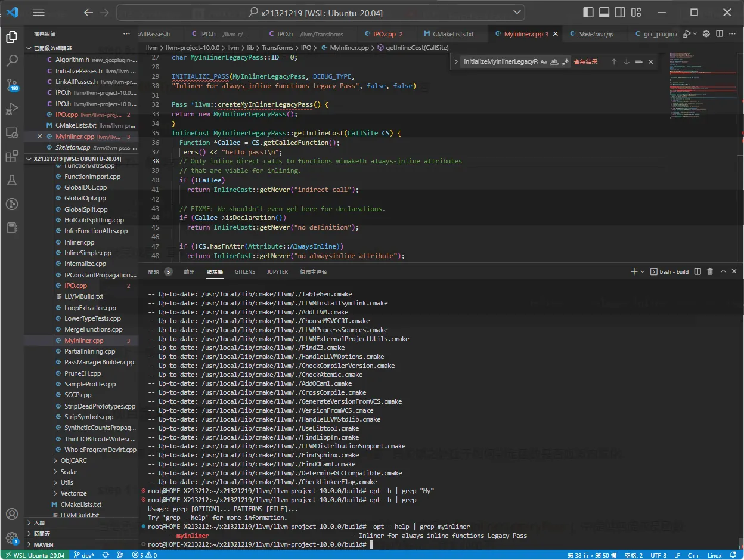Toggle Match Case in find widget
Screen dimensions: 744x560
click(544, 61)
